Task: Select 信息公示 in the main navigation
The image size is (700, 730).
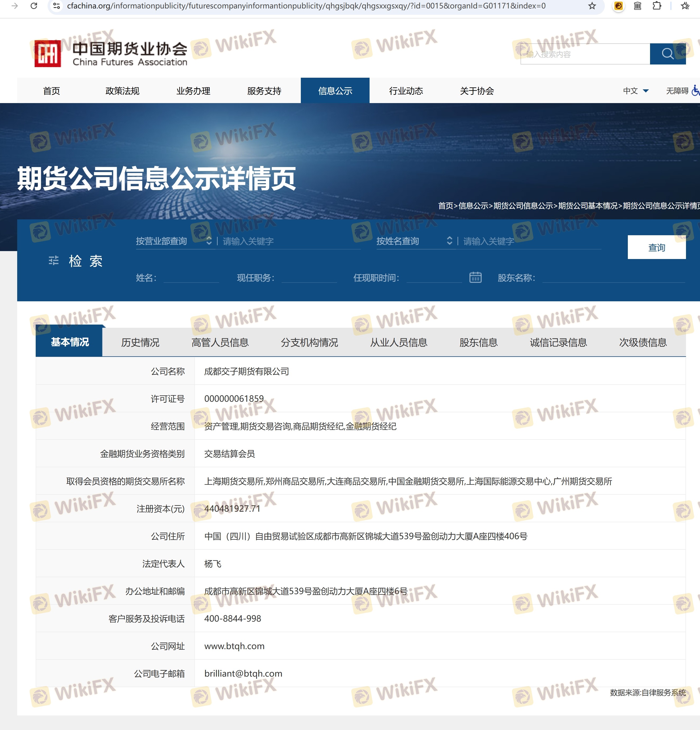Action: [335, 91]
